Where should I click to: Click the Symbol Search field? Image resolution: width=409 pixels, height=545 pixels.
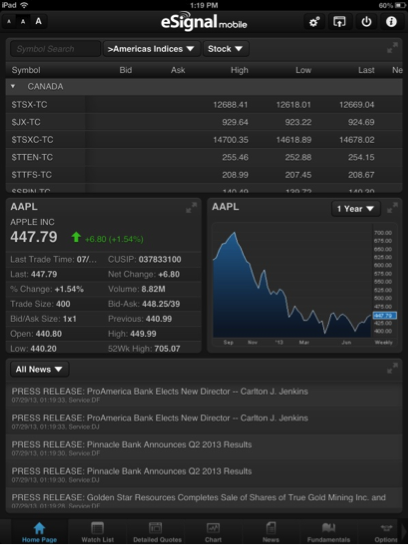pos(55,49)
